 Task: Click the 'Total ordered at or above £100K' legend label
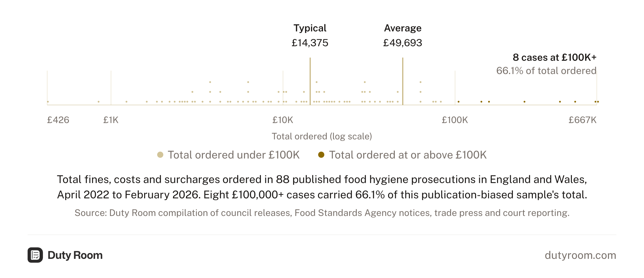(408, 155)
